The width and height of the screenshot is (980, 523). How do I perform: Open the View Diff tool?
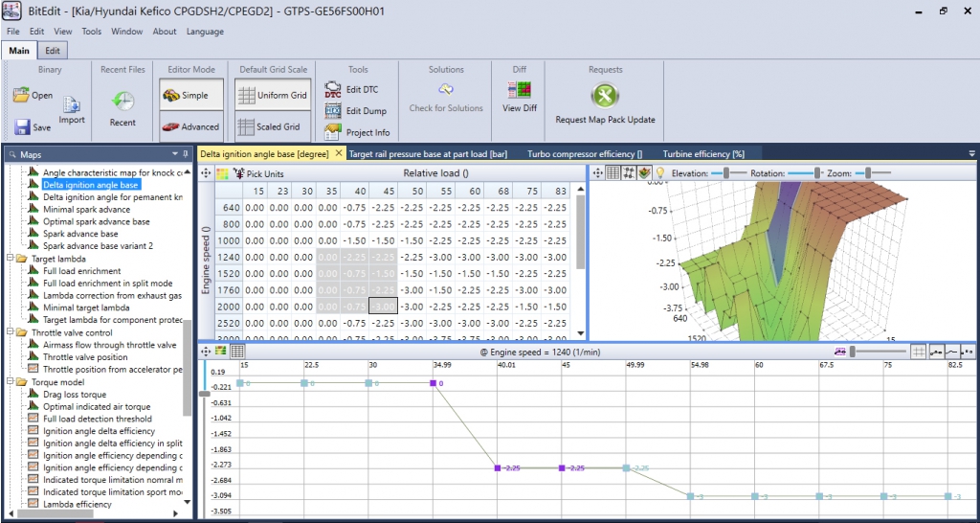[520, 91]
